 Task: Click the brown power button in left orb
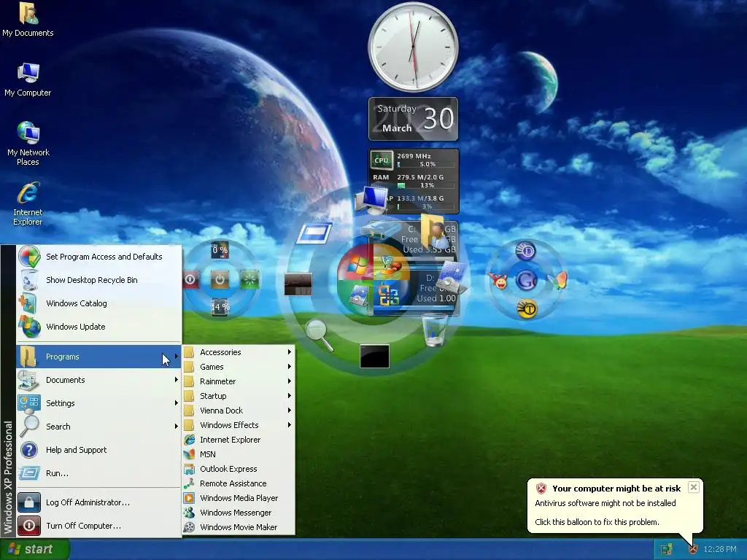(220, 279)
